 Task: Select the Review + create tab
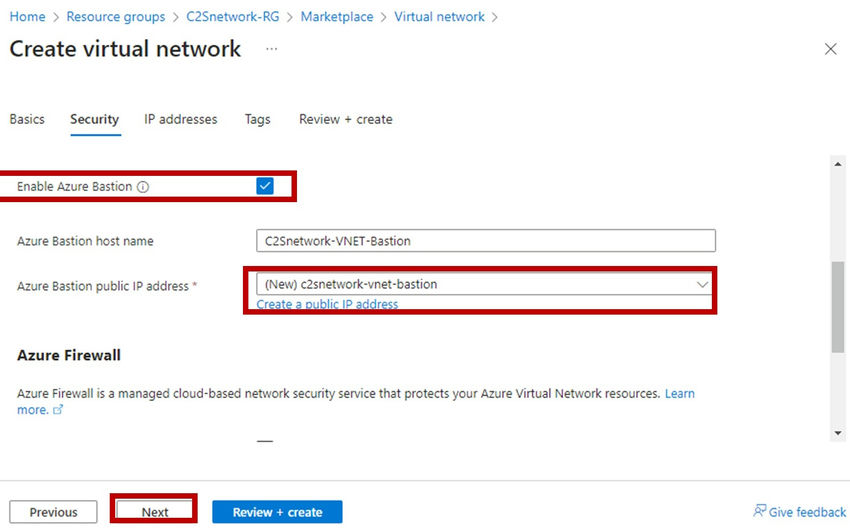pos(345,119)
